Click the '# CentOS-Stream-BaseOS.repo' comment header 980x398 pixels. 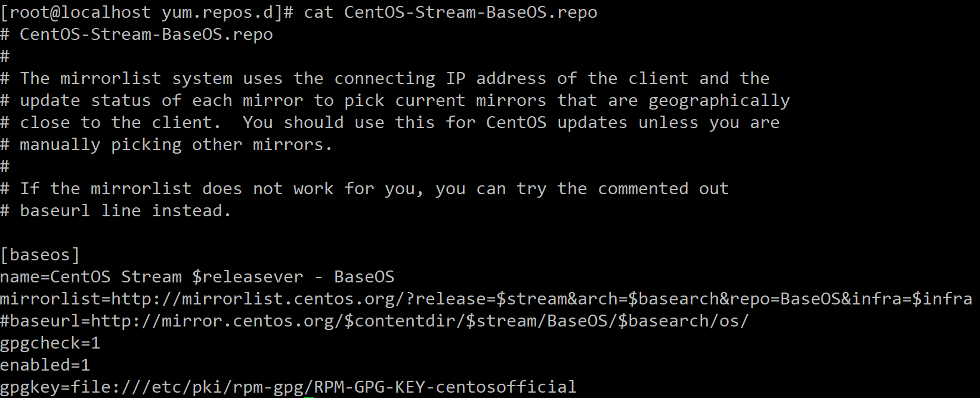pos(137,35)
